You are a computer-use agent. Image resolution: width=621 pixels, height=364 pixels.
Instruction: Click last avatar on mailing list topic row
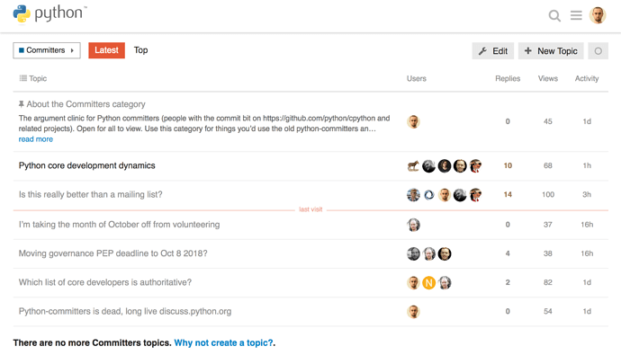pyautogui.click(x=475, y=195)
